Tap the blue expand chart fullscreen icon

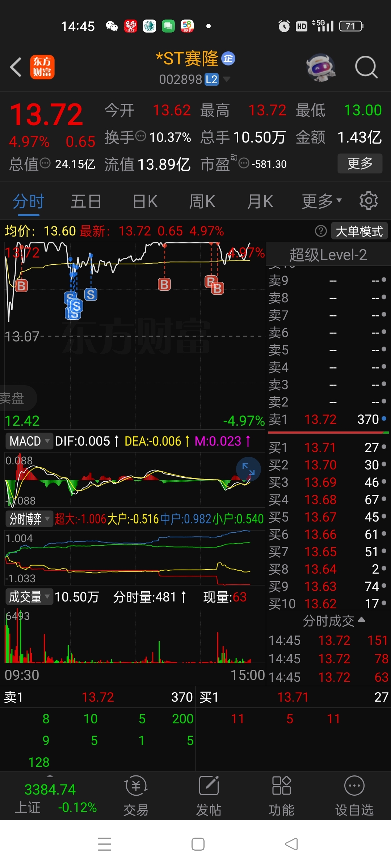click(248, 469)
